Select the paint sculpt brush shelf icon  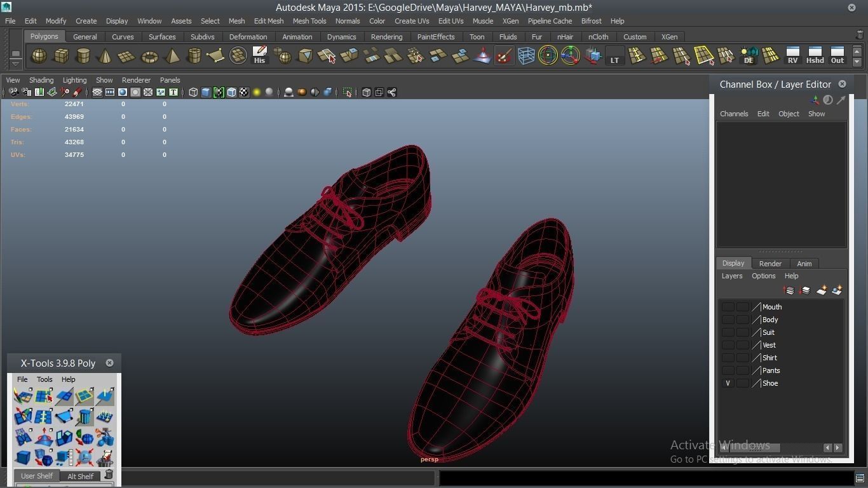(504, 56)
